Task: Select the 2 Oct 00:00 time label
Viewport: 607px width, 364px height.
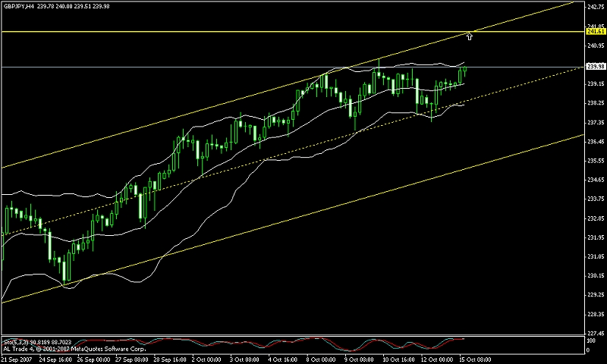Action: (206, 359)
